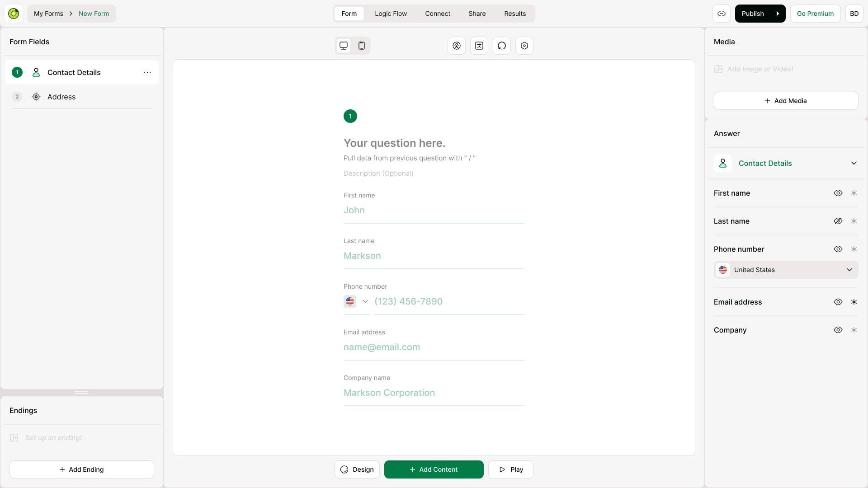This screenshot has height=488, width=868.
Task: Copy the form link using the link icon
Action: click(722, 14)
